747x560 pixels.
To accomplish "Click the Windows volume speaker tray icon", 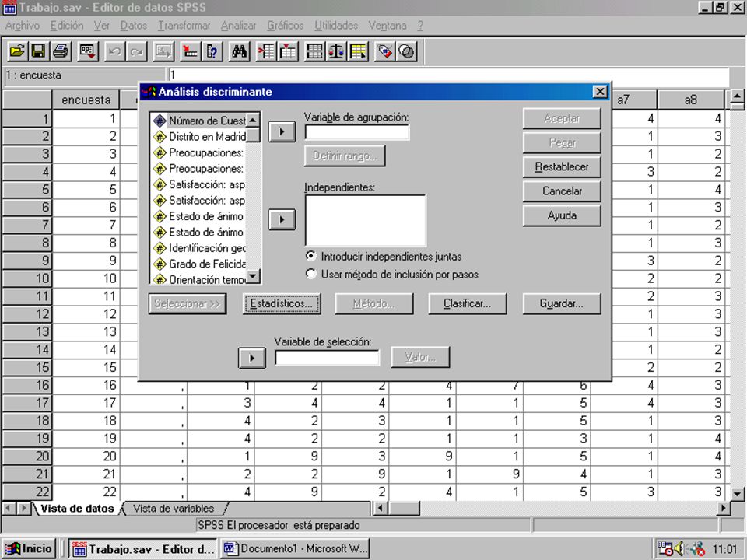I will click(680, 548).
